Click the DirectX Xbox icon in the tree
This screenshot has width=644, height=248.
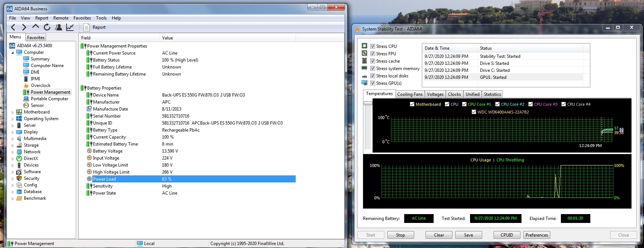point(19,158)
